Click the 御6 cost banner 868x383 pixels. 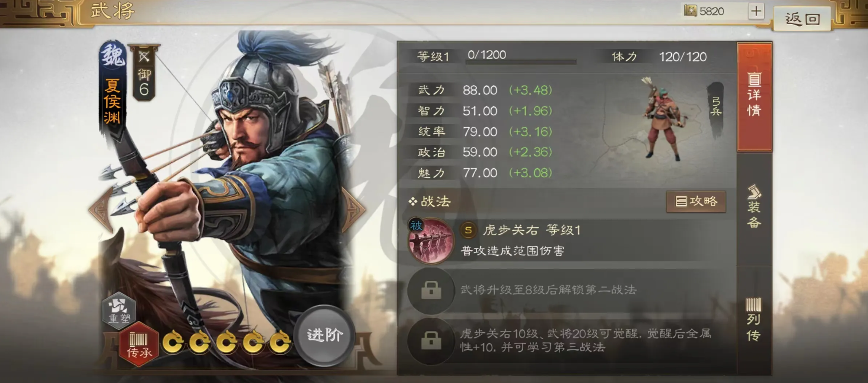pos(144,73)
